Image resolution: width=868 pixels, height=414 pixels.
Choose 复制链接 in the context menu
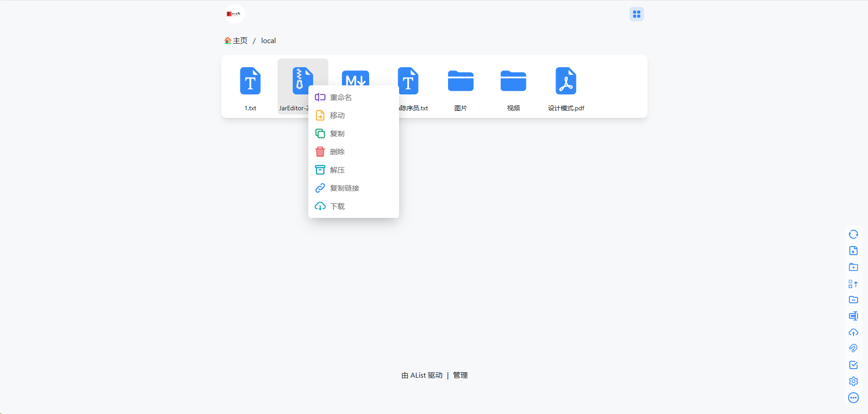[354, 188]
